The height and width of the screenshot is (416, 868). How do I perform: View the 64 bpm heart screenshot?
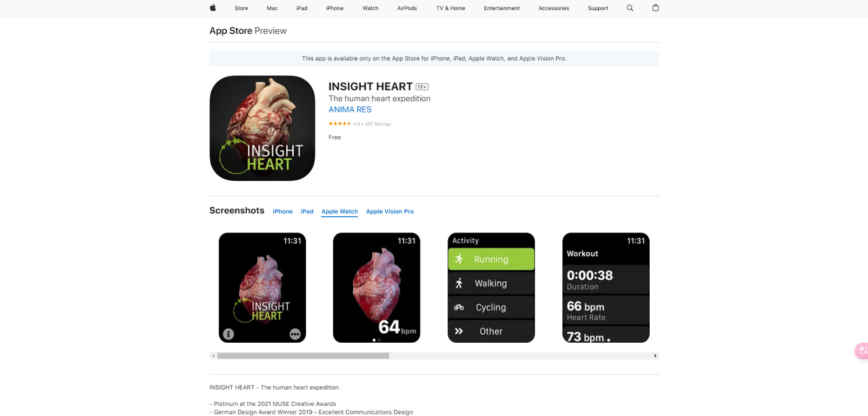pos(376,288)
